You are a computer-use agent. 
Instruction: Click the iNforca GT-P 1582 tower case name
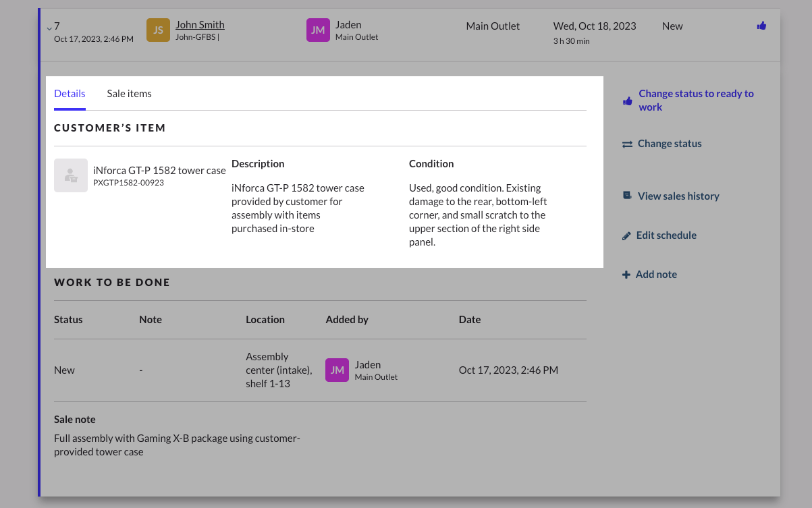[159, 171]
